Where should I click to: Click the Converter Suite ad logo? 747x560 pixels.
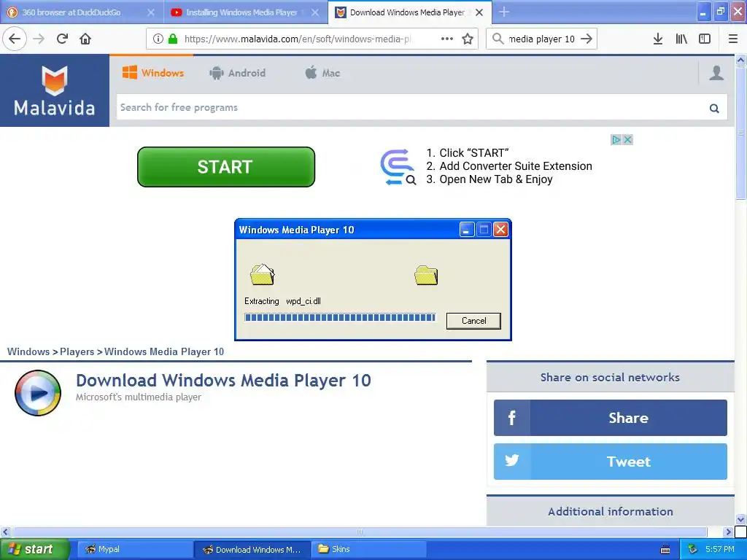[398, 167]
